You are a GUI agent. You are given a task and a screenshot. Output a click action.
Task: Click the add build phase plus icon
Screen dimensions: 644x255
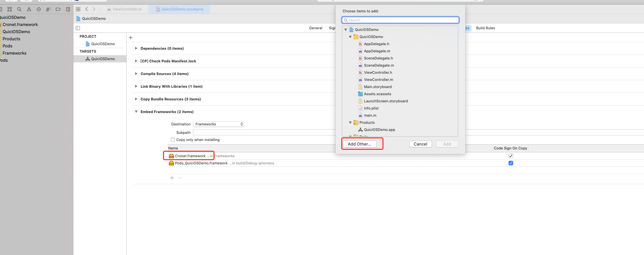[131, 37]
